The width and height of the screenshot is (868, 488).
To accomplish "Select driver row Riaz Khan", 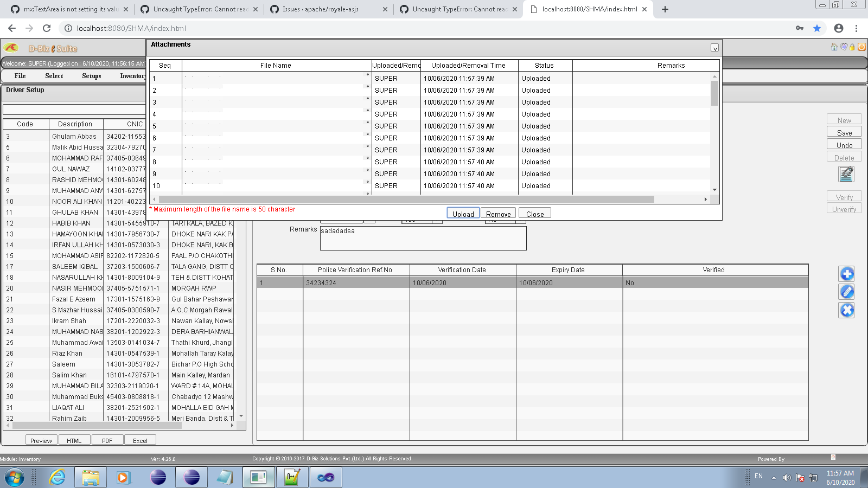I will pos(119,354).
